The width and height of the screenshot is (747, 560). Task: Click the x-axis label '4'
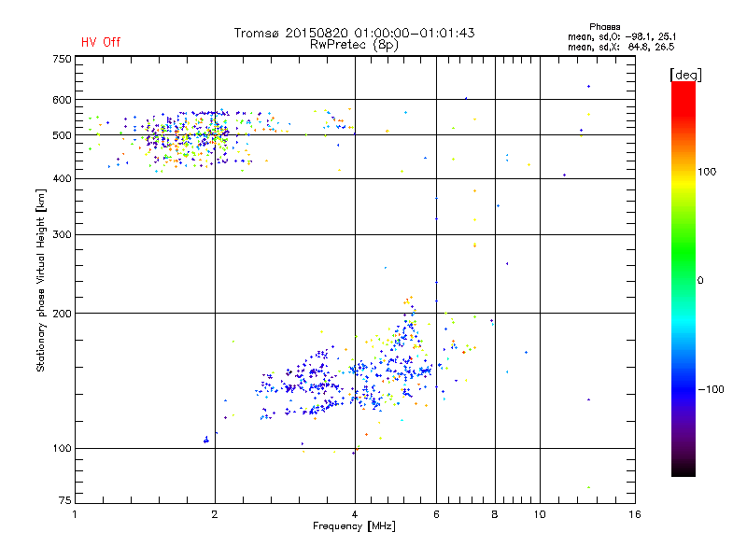(x=355, y=514)
